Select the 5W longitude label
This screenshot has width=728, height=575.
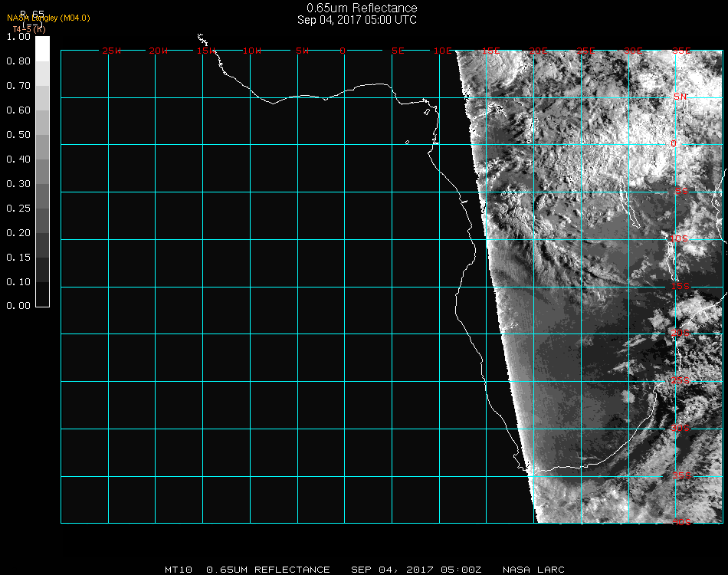[302, 51]
